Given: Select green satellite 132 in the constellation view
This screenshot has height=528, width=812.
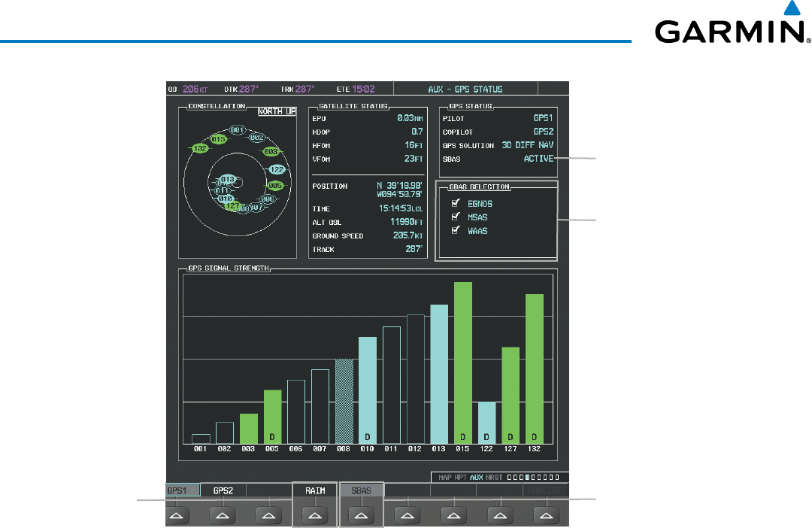Looking at the screenshot, I should coord(200,148).
